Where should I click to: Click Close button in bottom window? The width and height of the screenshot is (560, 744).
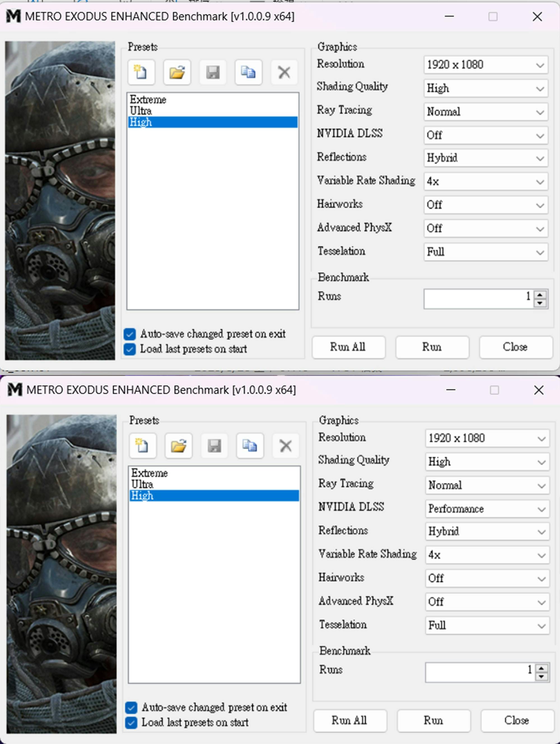(517, 720)
